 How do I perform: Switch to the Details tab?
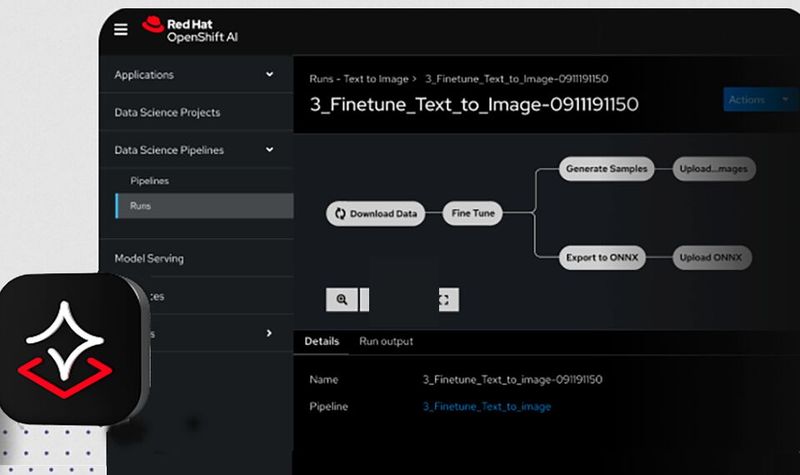(x=322, y=342)
